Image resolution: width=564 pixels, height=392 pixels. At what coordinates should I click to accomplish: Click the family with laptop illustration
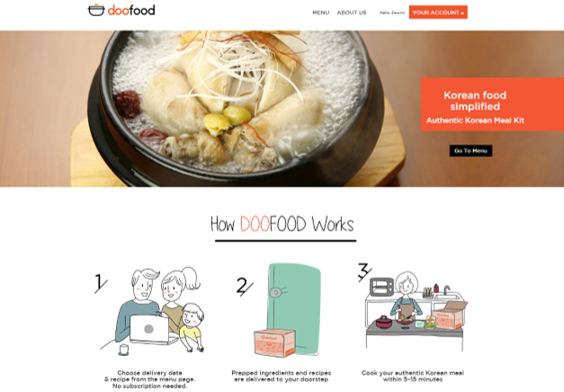(x=155, y=311)
